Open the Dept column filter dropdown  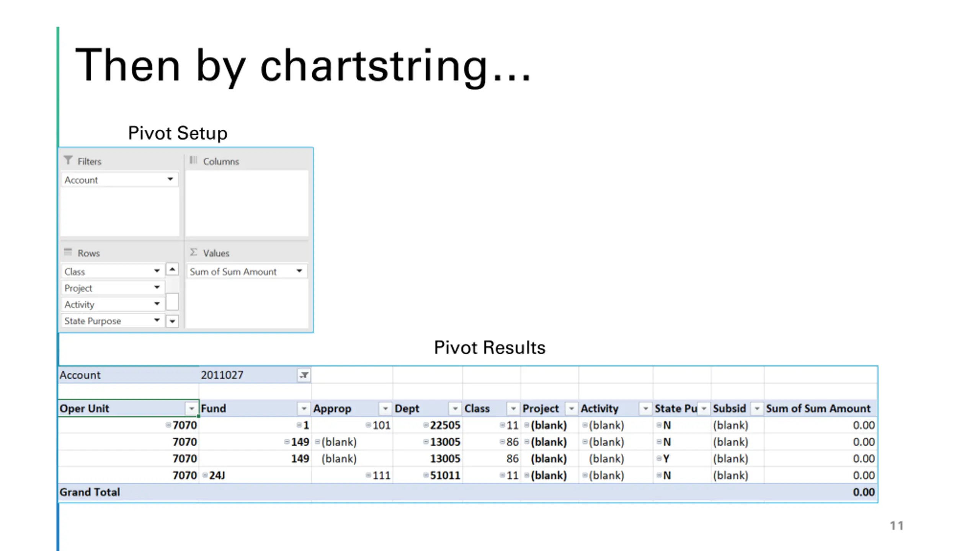point(455,409)
